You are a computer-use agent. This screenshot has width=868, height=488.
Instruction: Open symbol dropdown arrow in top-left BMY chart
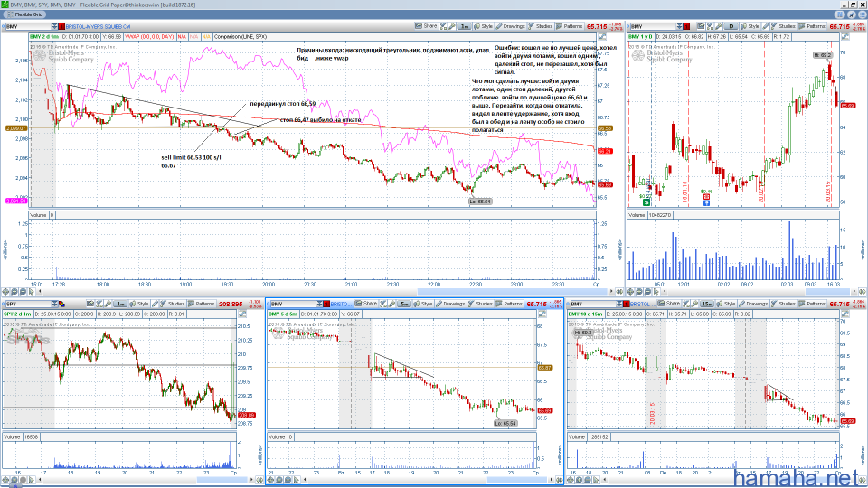(54, 26)
